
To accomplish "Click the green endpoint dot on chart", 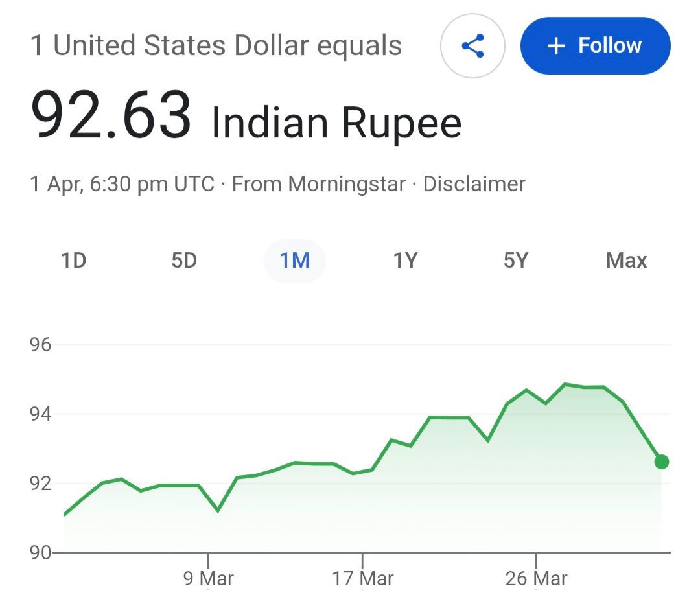I will click(x=661, y=462).
